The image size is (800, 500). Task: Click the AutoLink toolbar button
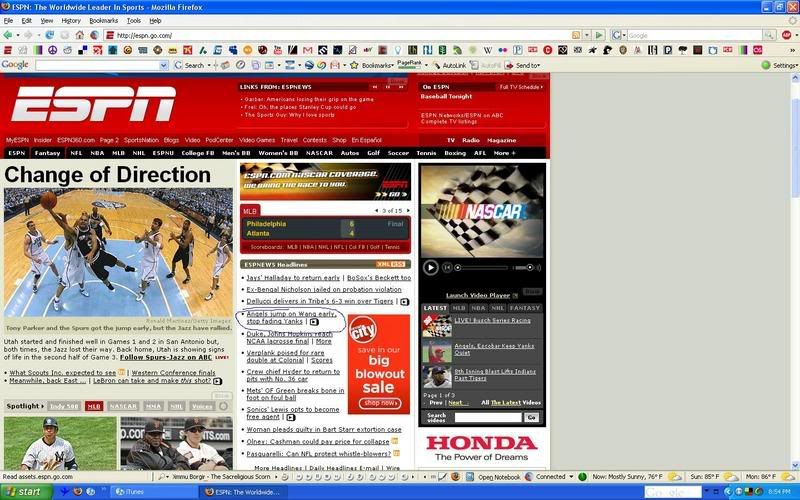coord(449,65)
